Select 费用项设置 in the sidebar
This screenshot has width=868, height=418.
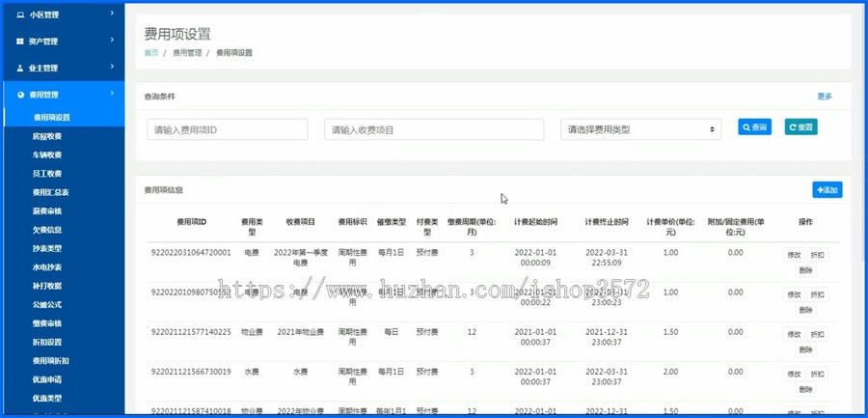(x=51, y=118)
